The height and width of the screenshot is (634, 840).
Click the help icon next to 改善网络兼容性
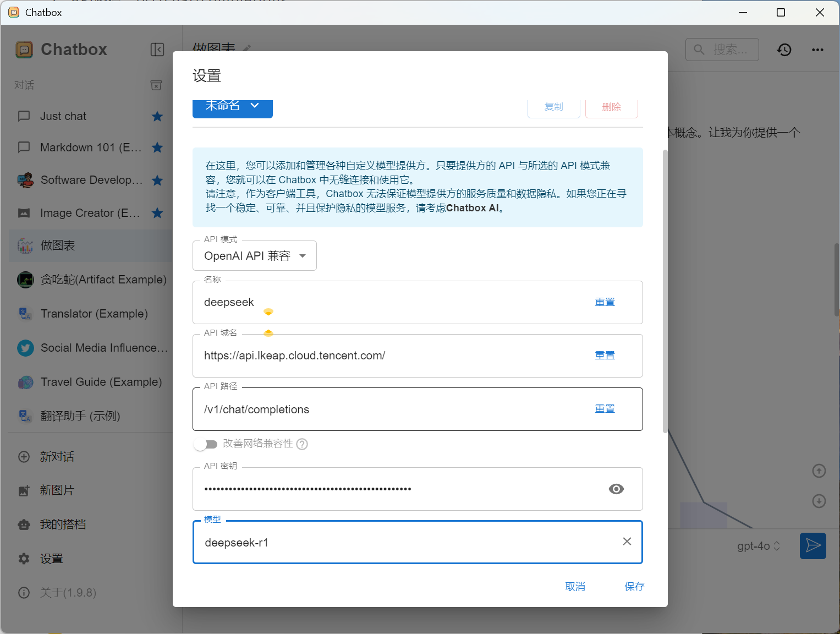tap(302, 444)
